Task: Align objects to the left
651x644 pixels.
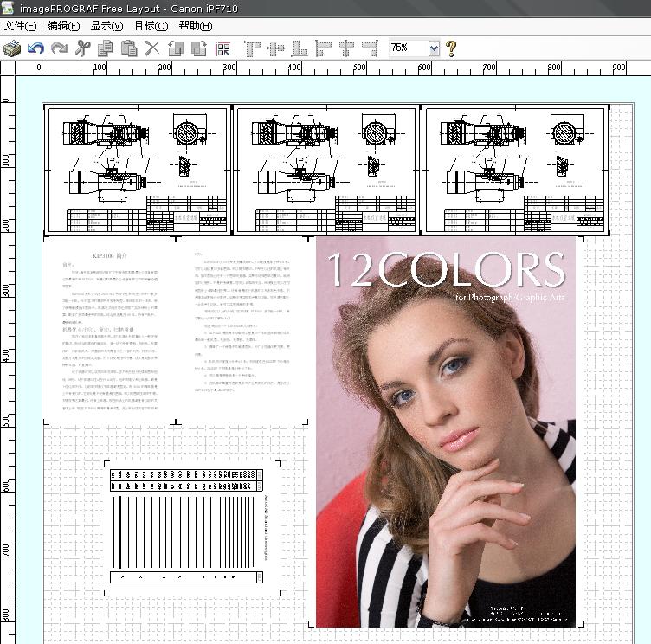Action: (323, 48)
